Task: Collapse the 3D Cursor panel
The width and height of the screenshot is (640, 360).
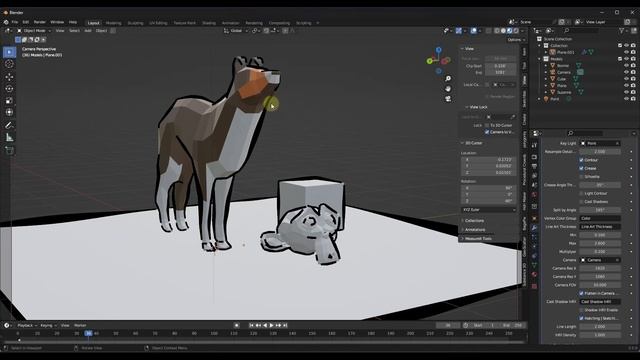Action: tap(472, 143)
